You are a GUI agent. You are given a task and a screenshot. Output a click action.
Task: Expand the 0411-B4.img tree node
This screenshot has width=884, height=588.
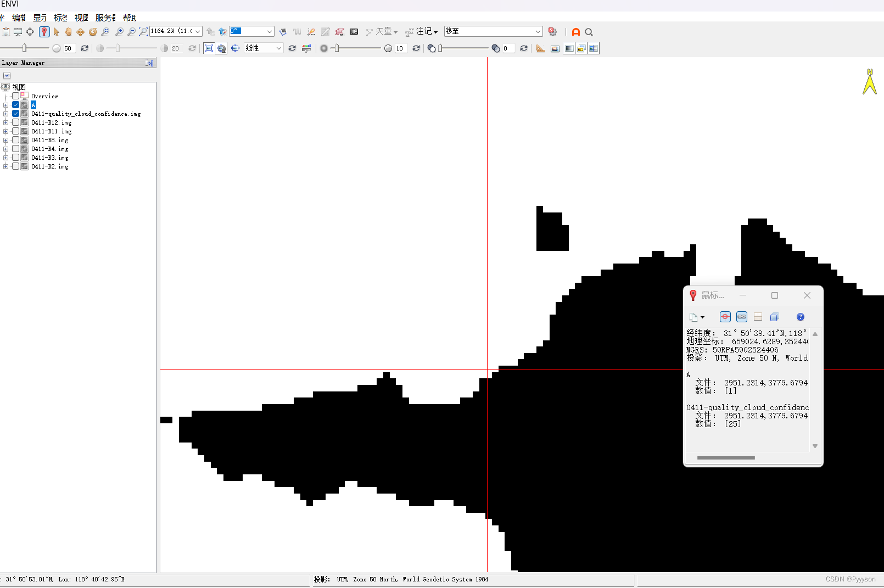pyautogui.click(x=5, y=149)
